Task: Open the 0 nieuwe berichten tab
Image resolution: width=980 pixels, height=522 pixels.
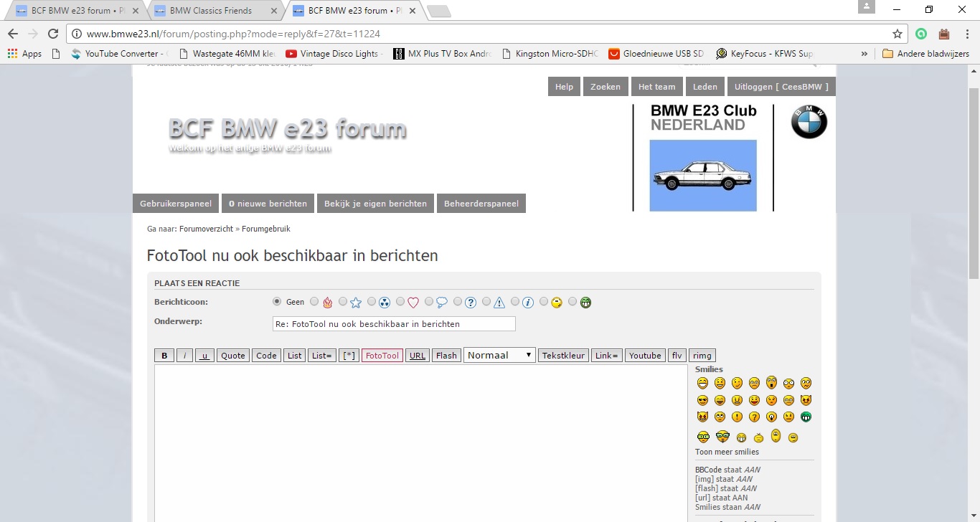Action: click(x=268, y=204)
